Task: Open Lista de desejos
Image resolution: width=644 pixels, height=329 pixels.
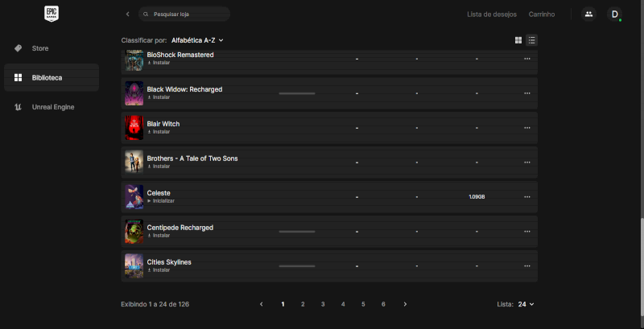Action: point(491,14)
